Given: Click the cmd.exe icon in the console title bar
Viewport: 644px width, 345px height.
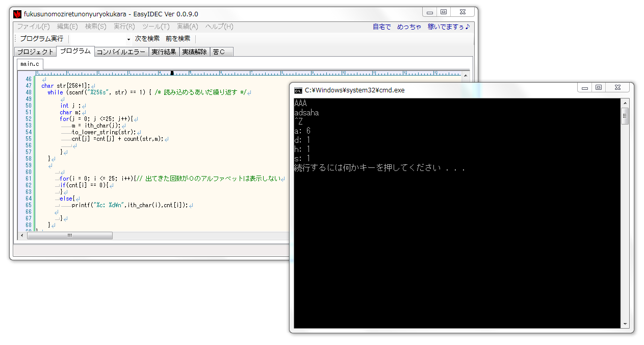Looking at the screenshot, I should point(299,89).
